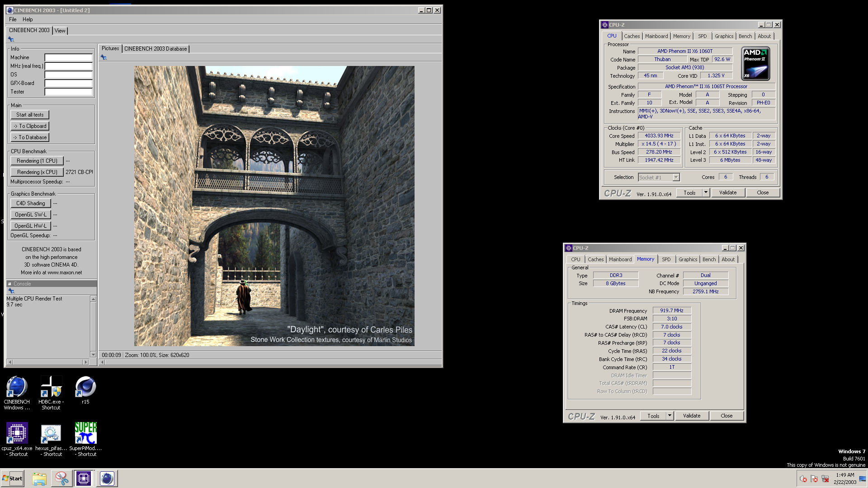Click volume tray icon

(x=803, y=479)
